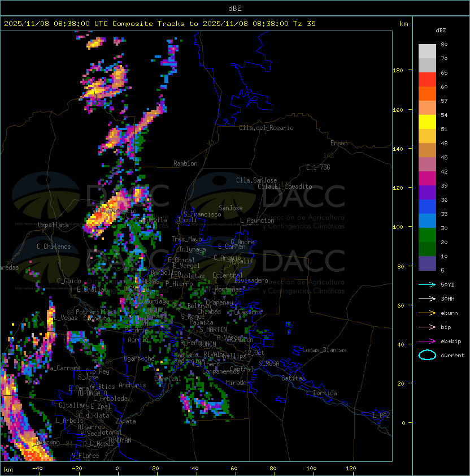Click the 'Anchoris' map label
The height and width of the screenshot is (476, 470).
pos(132,385)
